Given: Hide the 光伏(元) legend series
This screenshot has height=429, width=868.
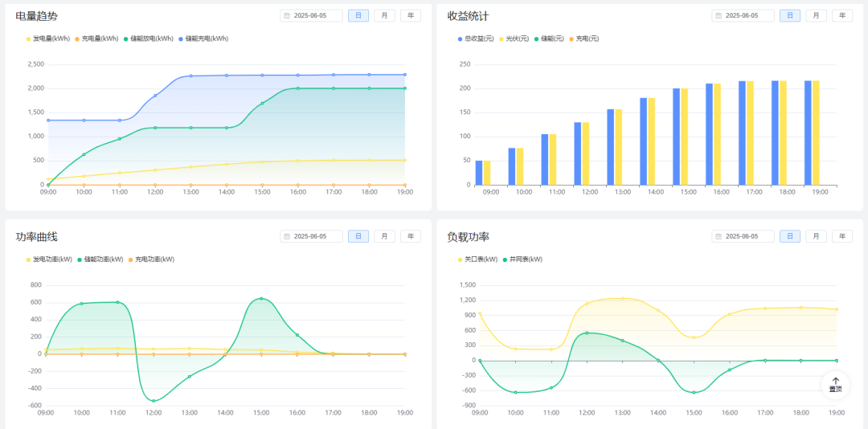Looking at the screenshot, I should [514, 39].
